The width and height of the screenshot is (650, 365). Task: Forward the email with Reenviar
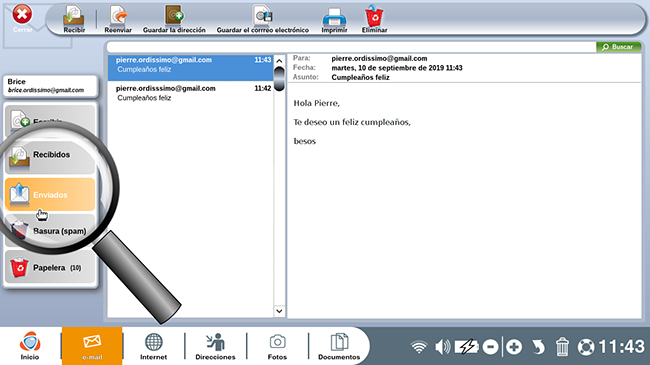point(118,19)
